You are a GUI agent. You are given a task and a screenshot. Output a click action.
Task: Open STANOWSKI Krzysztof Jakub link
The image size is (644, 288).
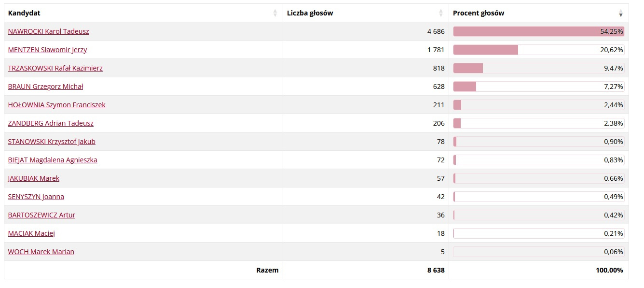[x=52, y=142]
